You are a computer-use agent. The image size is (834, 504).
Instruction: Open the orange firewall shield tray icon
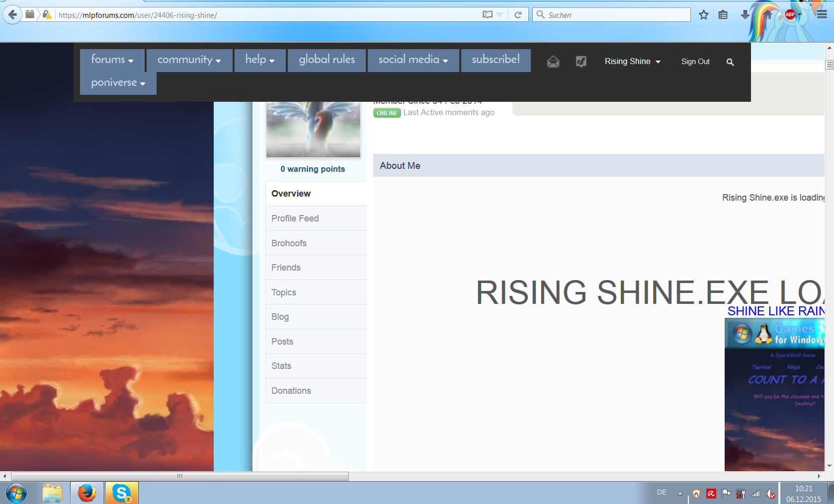(x=696, y=494)
